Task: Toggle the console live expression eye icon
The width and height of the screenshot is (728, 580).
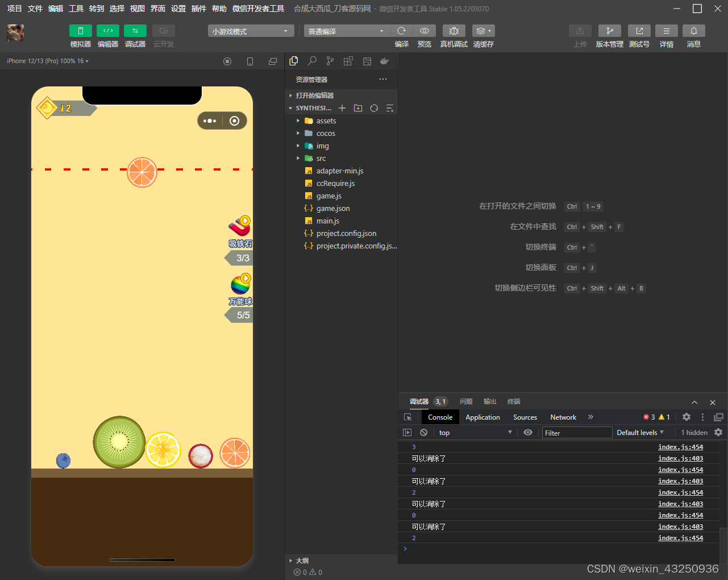Action: pyautogui.click(x=528, y=433)
